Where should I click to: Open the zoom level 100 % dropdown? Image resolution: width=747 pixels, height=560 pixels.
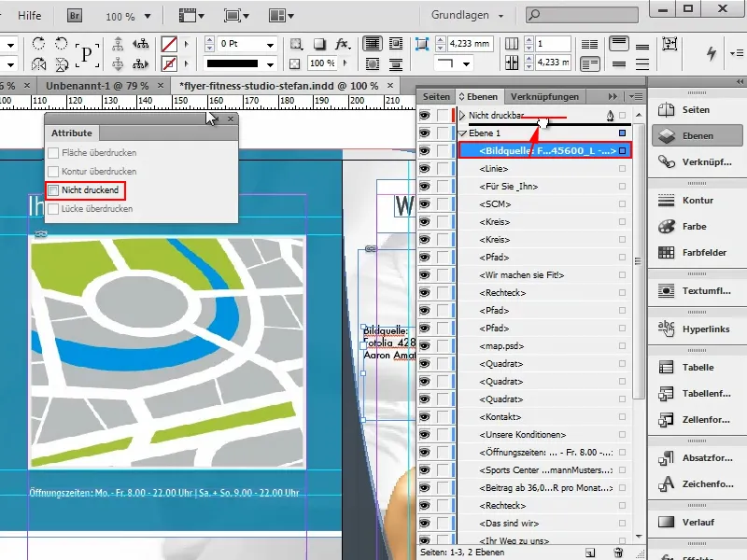(148, 16)
